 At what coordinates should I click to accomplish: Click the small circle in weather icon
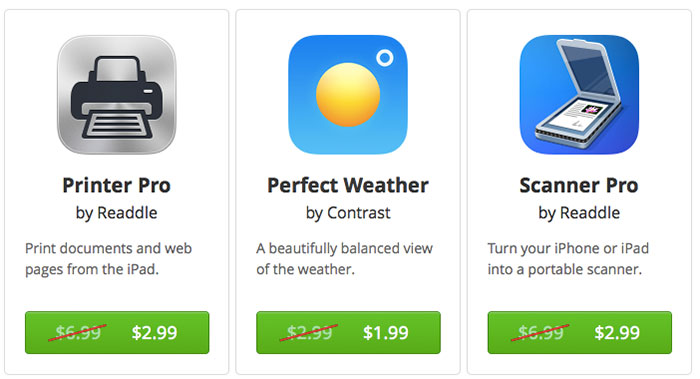click(x=385, y=58)
